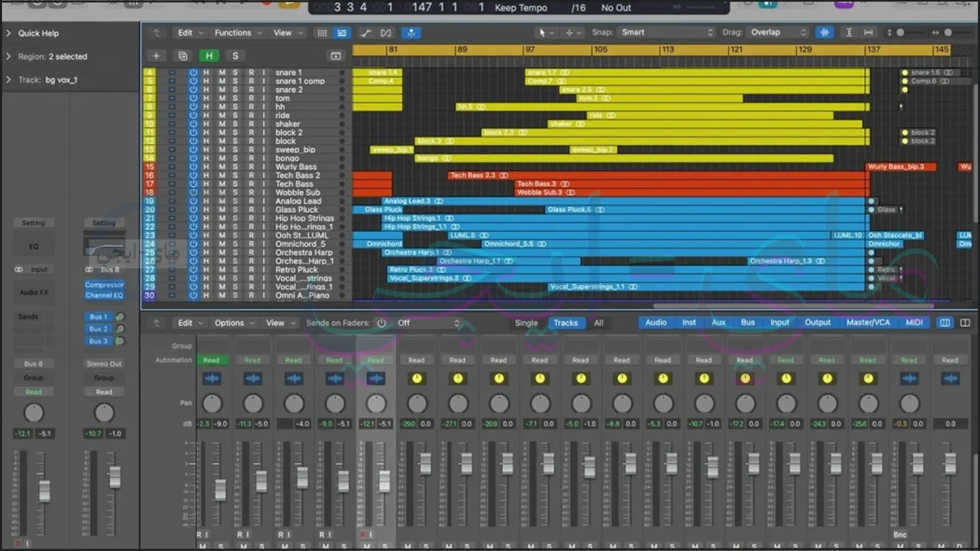Toggle global Hide H button in track header
The image size is (980, 551).
pos(209,56)
